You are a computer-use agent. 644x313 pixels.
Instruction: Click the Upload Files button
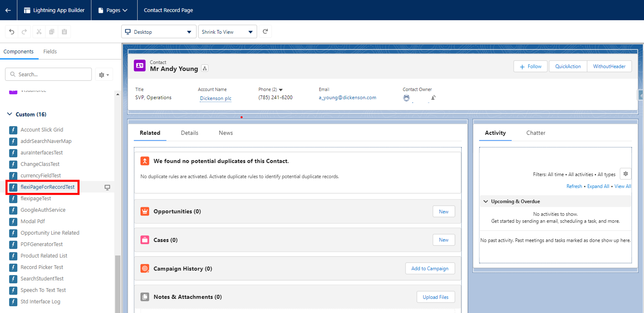tap(436, 297)
